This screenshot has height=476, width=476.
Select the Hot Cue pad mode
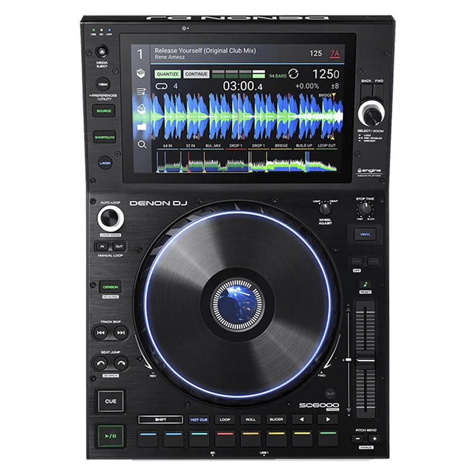click(199, 419)
